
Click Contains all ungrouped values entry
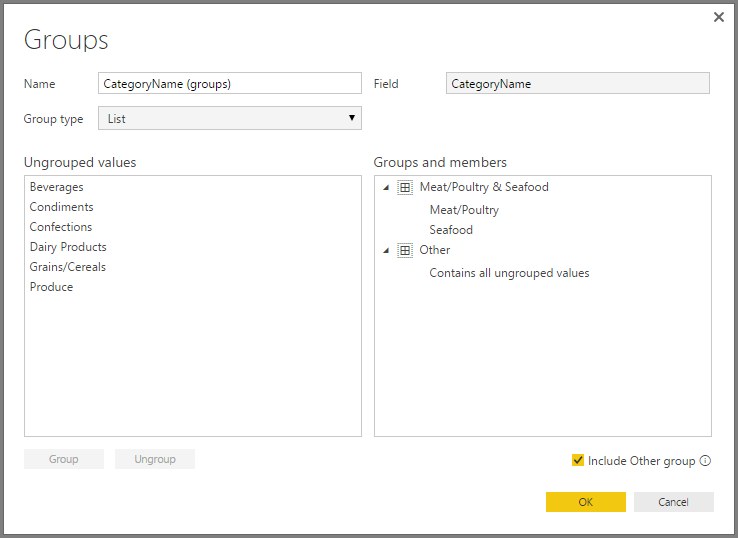[x=509, y=273]
